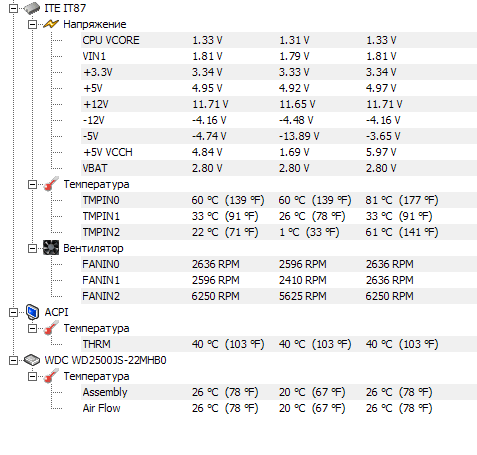The width and height of the screenshot is (477, 455).
Task: Collapse the WDC WD2500JS-22MHB0 node
Action: [x=13, y=360]
